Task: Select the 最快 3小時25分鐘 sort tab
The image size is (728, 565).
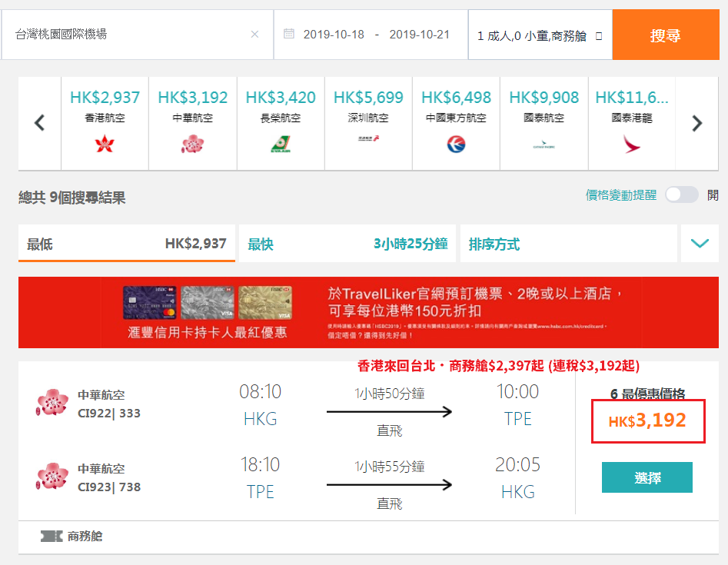Action: (347, 243)
